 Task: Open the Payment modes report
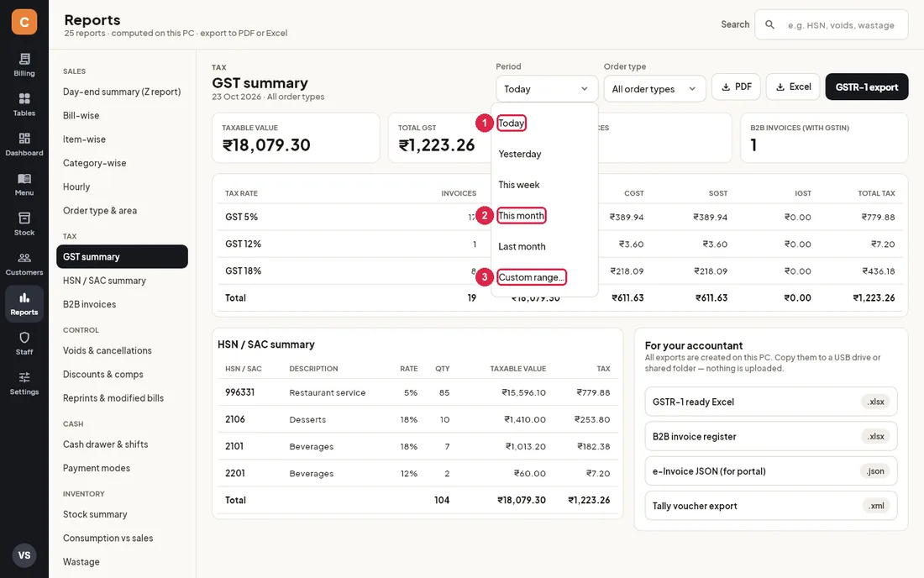tap(122, 468)
